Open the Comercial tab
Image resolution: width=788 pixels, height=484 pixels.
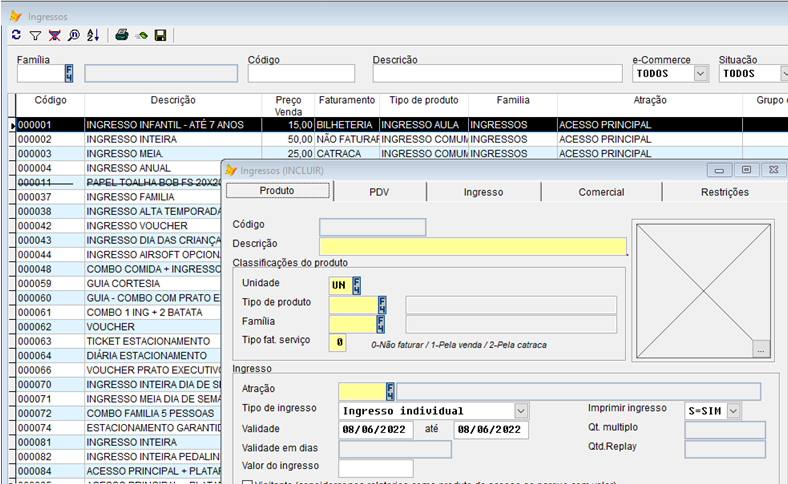click(601, 192)
